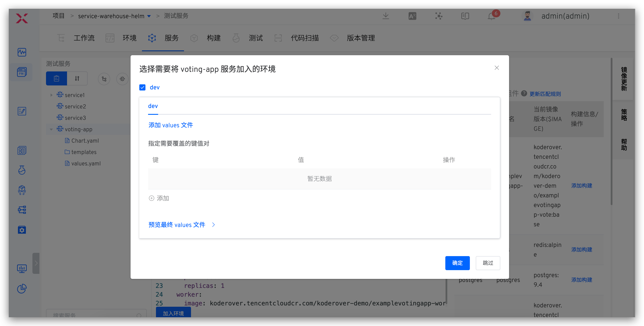Open values.yaml file in tree
Screen dimensions: 644x326
coord(86,163)
